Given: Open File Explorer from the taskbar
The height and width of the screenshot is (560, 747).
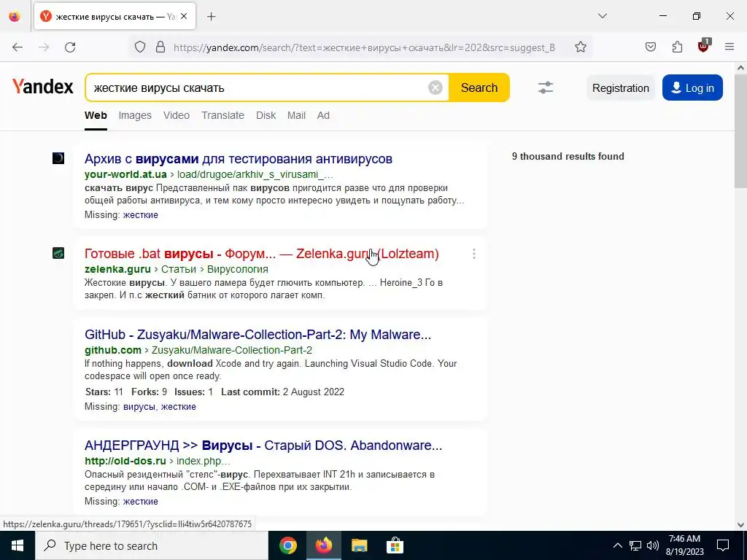Looking at the screenshot, I should click(x=359, y=545).
